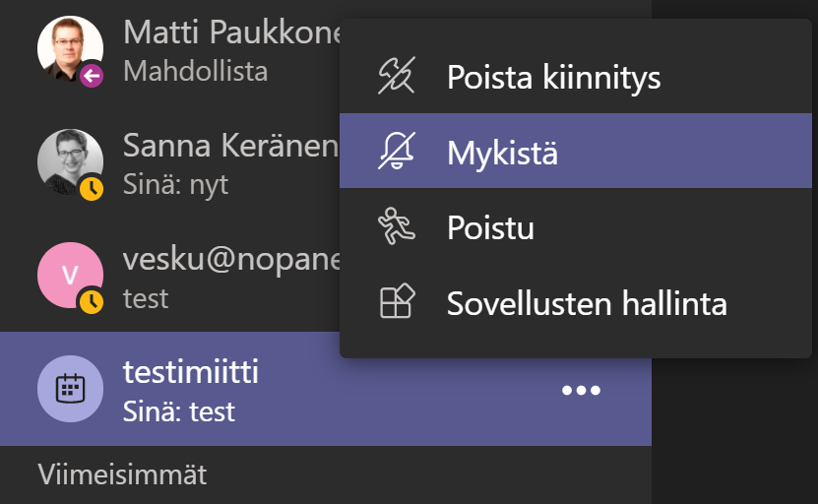Viewport: 818px width, 504px height.
Task: Click the pink V avatar
Action: pyautogui.click(x=69, y=275)
